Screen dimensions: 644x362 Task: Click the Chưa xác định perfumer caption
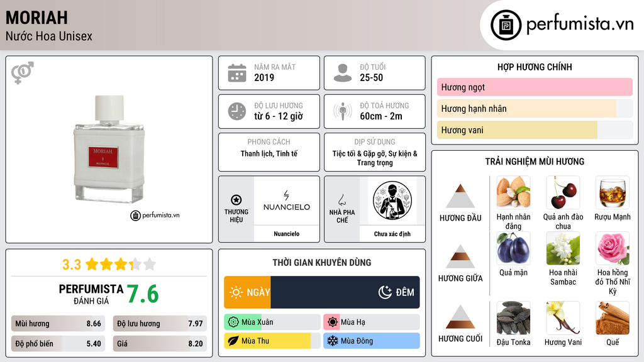[x=392, y=234]
